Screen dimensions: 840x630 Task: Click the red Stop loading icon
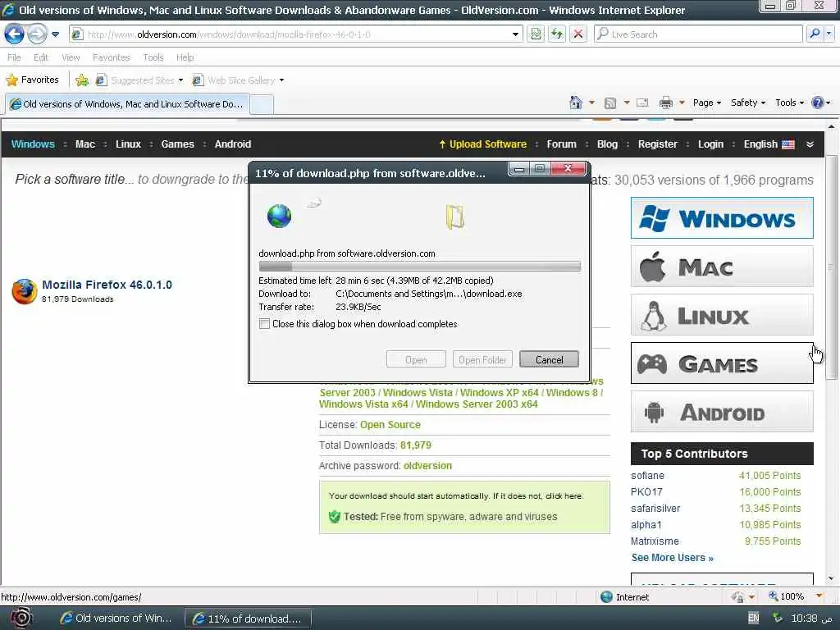[578, 34]
